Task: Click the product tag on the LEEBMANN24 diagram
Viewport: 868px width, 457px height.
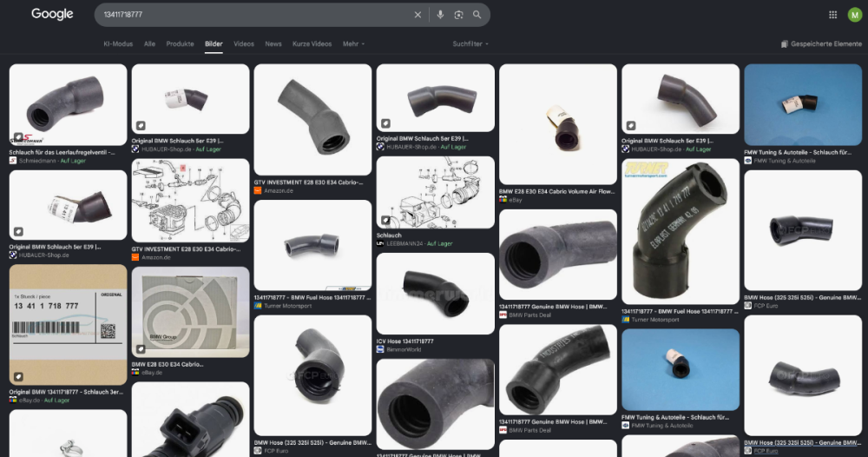Action: coord(385,220)
